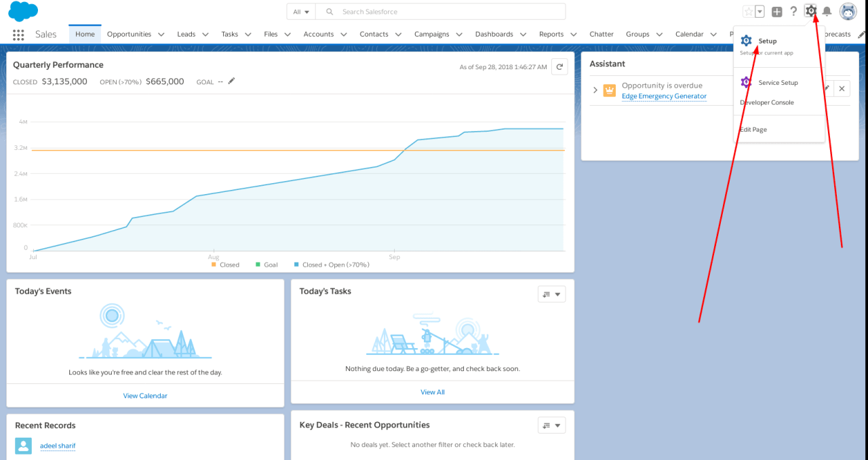868x460 pixels.
Task: Open Edge Emergency Generator link
Action: [664, 96]
